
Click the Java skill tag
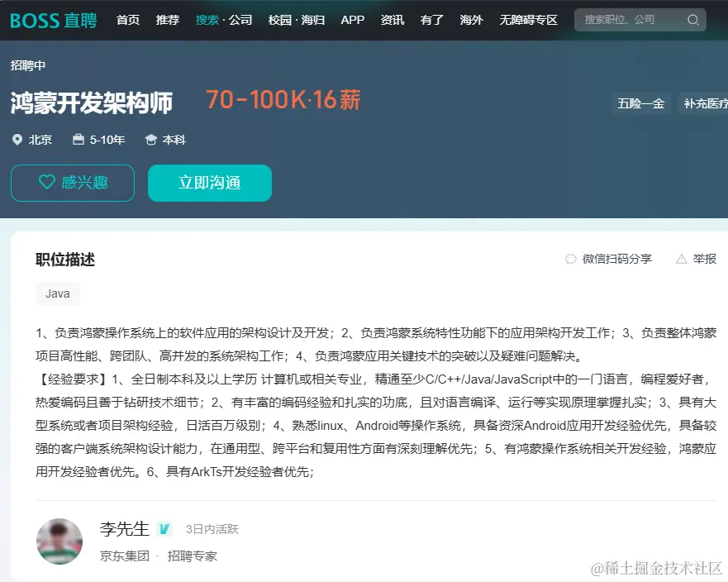click(x=58, y=293)
